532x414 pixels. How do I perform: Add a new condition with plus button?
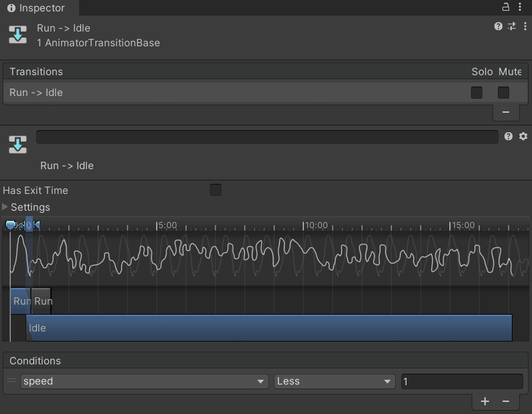[x=485, y=401]
